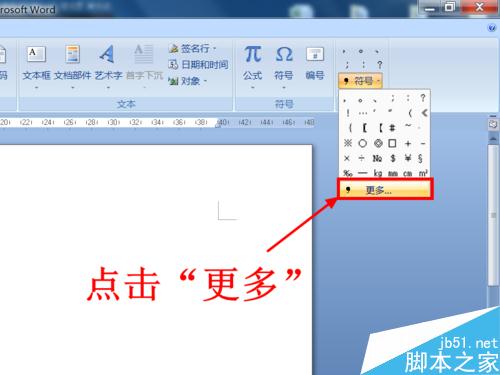Insert a 签名行 signature line
This screenshot has width=500, height=375.
tap(192, 49)
